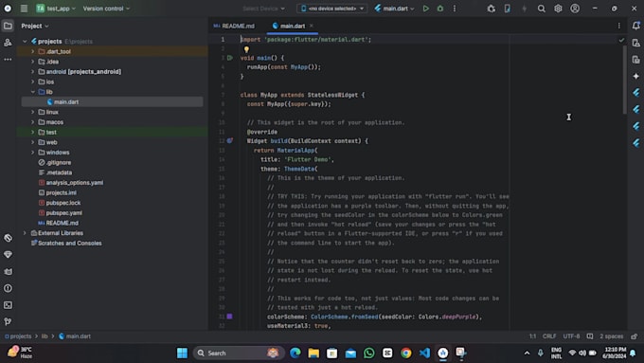This screenshot has width=644, height=363.
Task: Expand the test folder
Action: pos(33,132)
